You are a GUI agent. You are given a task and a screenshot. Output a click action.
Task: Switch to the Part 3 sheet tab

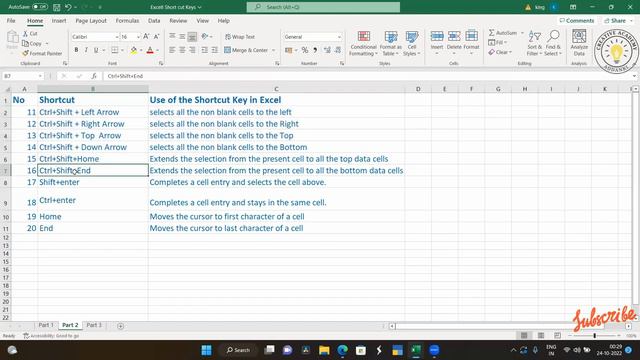pos(94,325)
